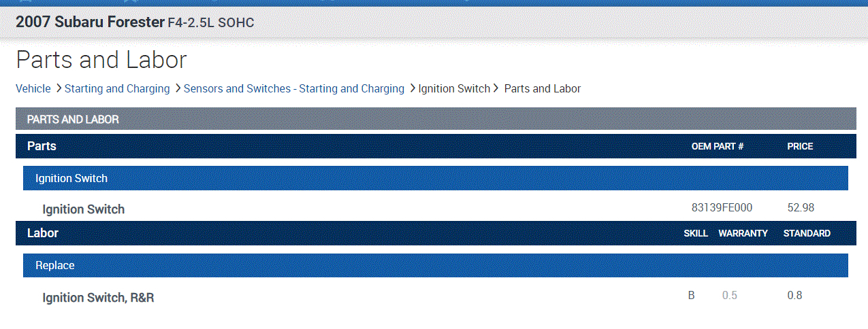Click the chevron before Ignition Switch breadcrumb
The width and height of the screenshot is (868, 329).
(413, 88)
